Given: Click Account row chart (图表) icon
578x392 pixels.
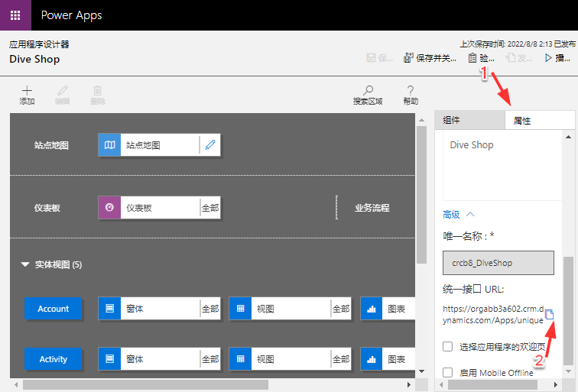Looking at the screenshot, I should 372,309.
